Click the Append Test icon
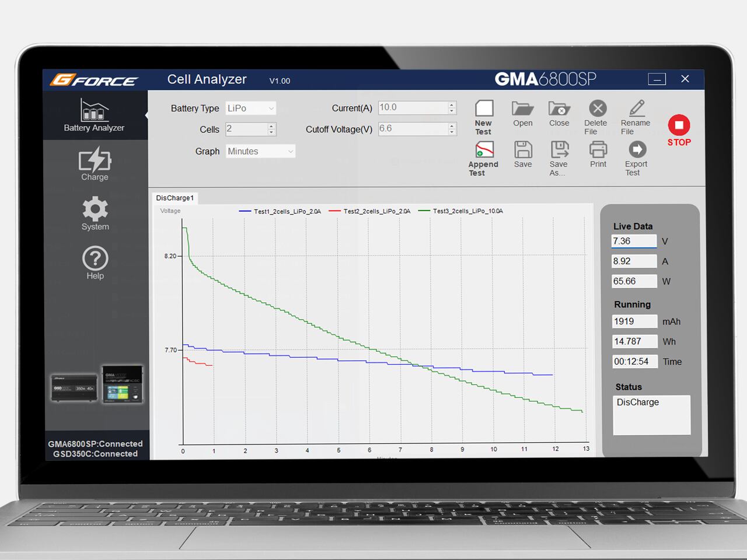This screenshot has width=747, height=560. point(484,150)
